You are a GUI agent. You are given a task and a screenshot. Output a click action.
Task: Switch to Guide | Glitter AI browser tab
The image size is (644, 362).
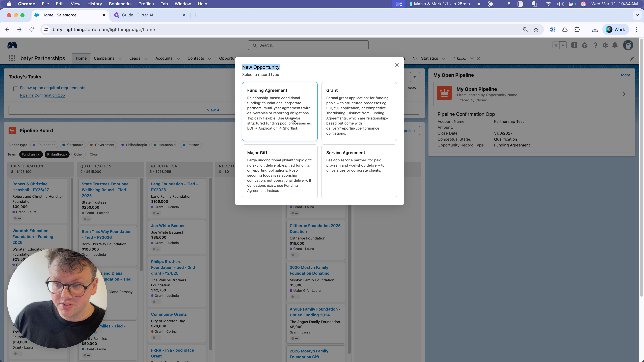tap(150, 15)
